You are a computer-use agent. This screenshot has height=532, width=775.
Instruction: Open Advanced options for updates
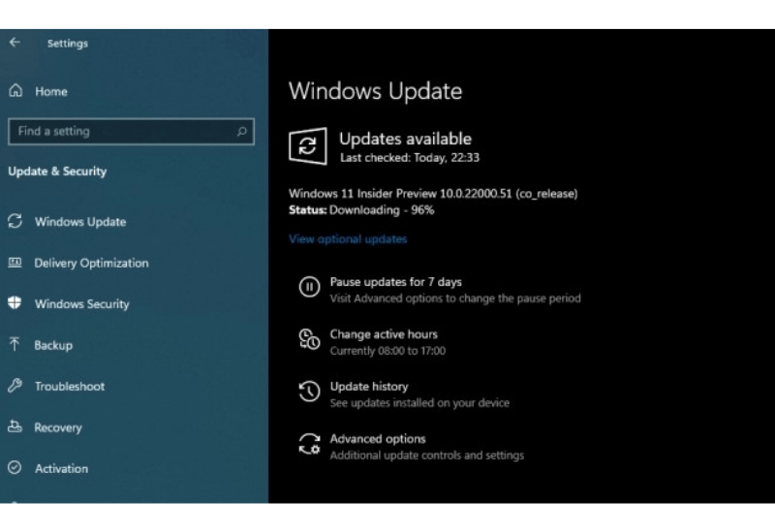[x=378, y=439]
